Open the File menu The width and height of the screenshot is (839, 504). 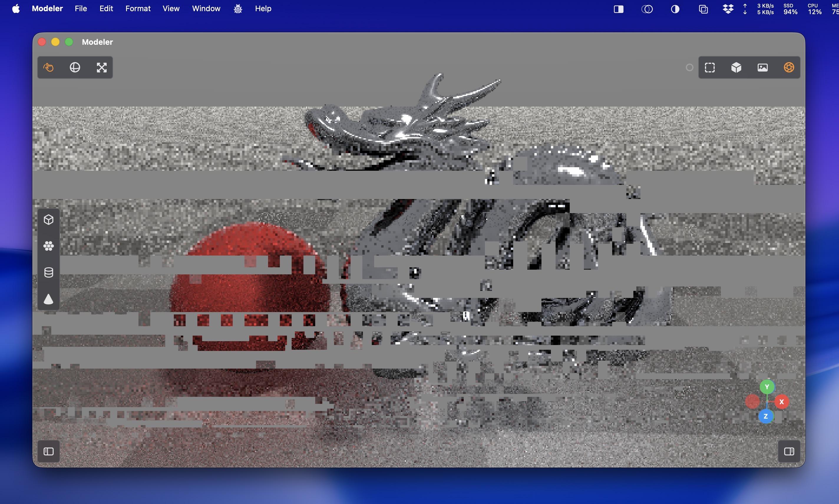81,9
